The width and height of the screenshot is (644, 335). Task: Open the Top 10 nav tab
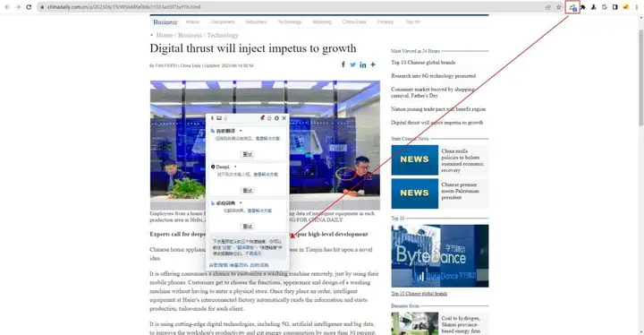(412, 21)
